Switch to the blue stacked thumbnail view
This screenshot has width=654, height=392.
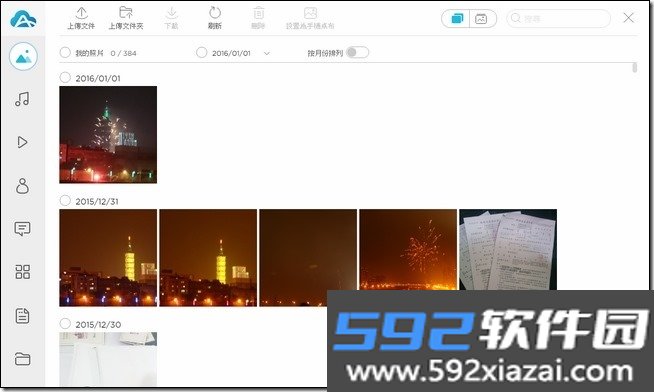(x=457, y=18)
